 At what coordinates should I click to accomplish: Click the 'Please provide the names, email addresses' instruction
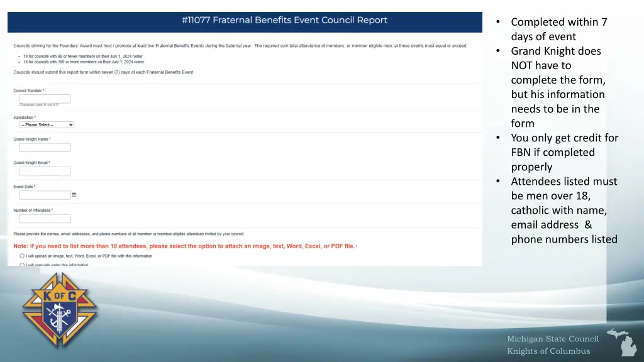[x=128, y=234]
